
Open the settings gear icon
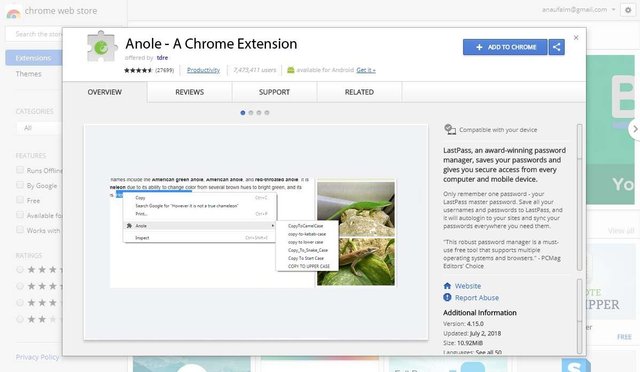(x=628, y=10)
